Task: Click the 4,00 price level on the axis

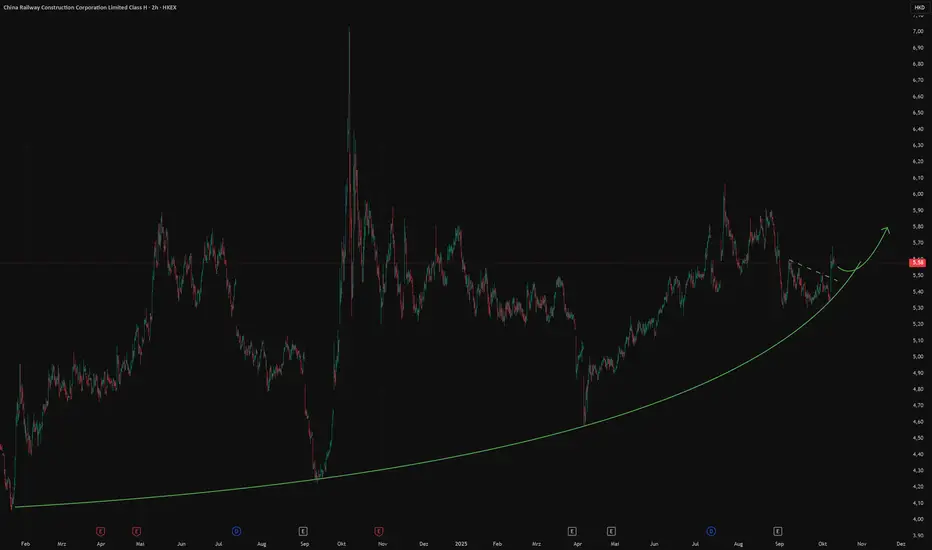Action: point(918,518)
